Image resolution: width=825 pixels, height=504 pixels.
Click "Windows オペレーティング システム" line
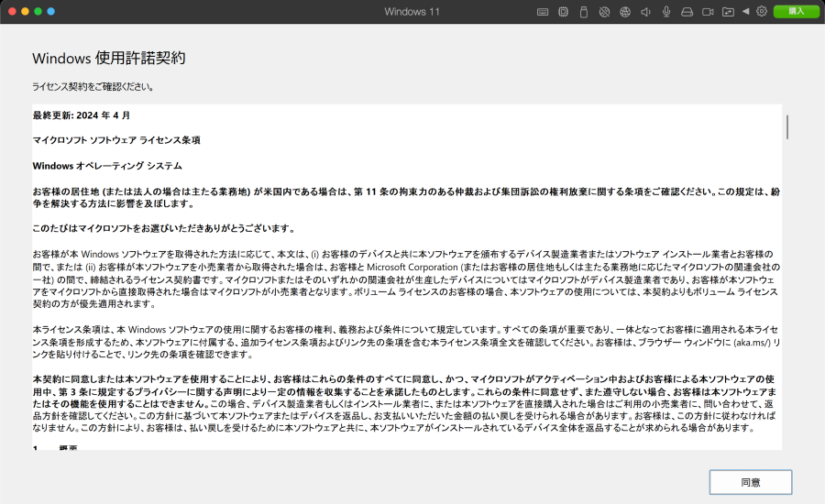coord(107,166)
